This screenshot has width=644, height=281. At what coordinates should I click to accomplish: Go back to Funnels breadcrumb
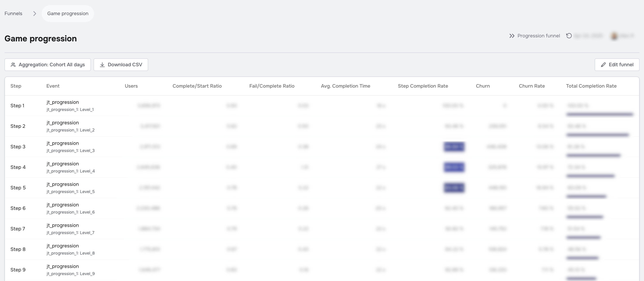[x=13, y=14]
